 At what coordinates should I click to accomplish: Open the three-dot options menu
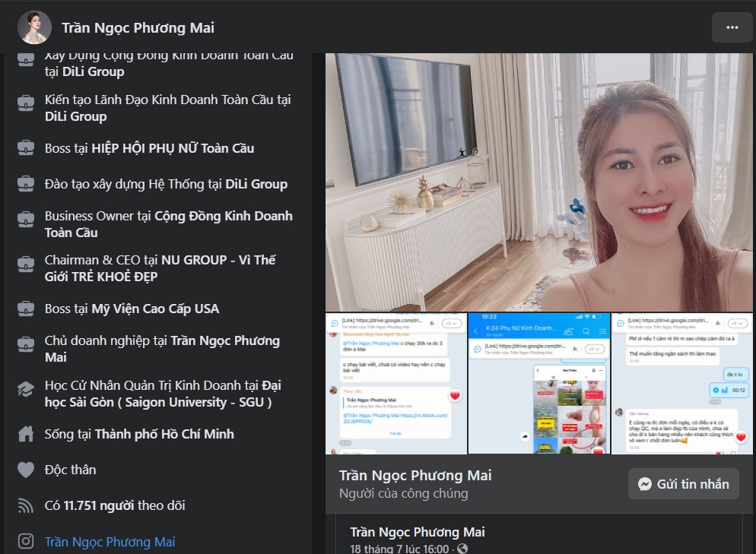coord(732,27)
